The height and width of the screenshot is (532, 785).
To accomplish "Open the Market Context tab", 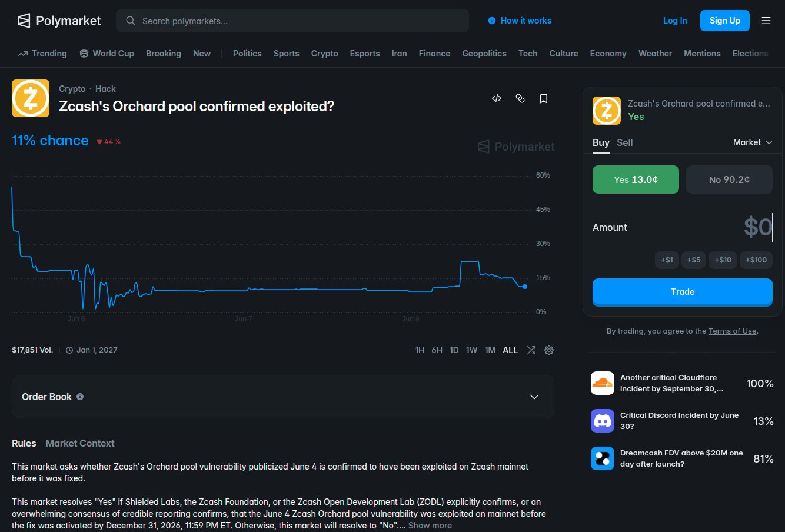I will [80, 443].
